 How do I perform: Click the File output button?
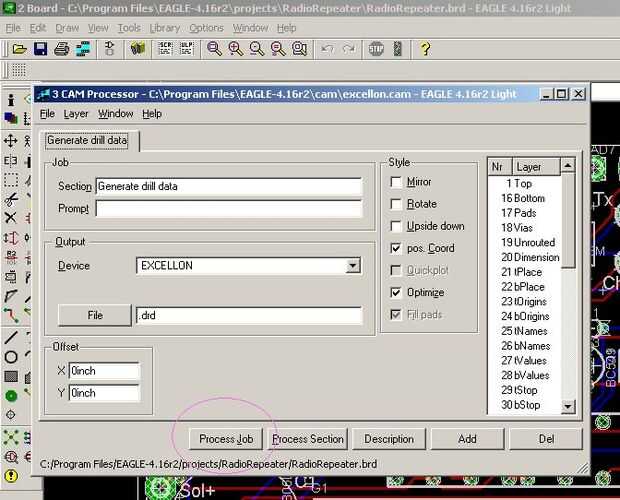coord(95,315)
